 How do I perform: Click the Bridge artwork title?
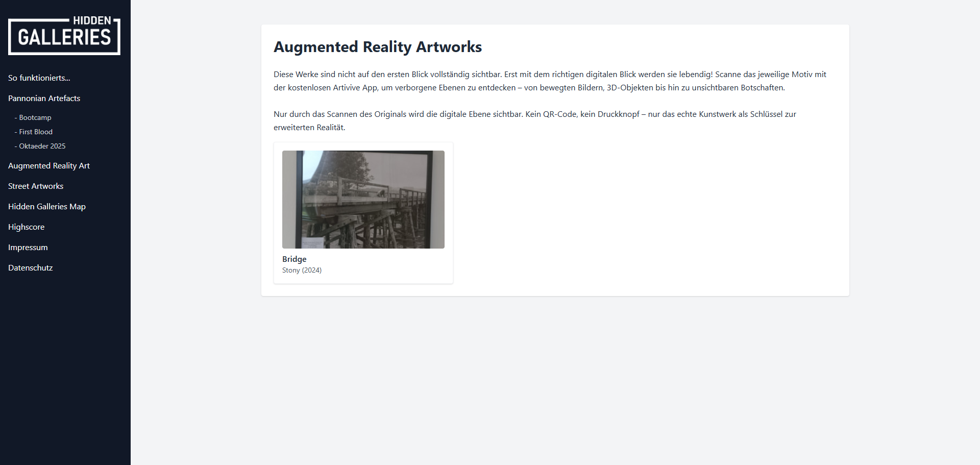point(295,259)
